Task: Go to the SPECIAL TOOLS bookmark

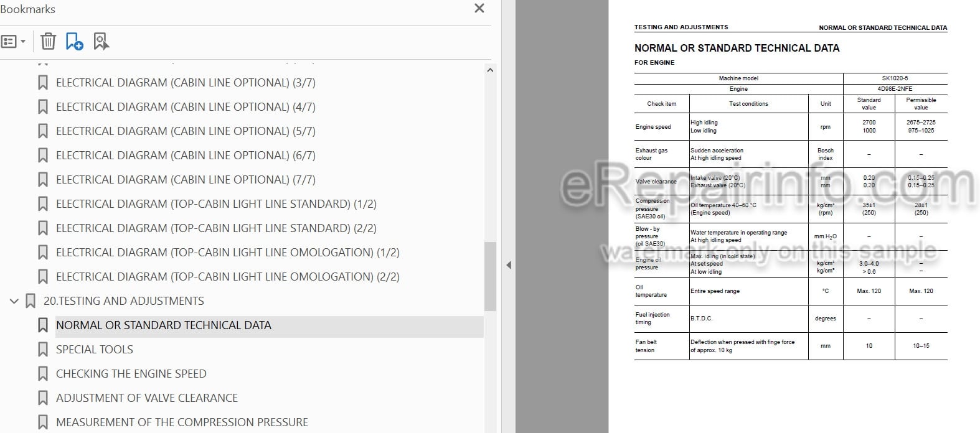Action: (95, 350)
